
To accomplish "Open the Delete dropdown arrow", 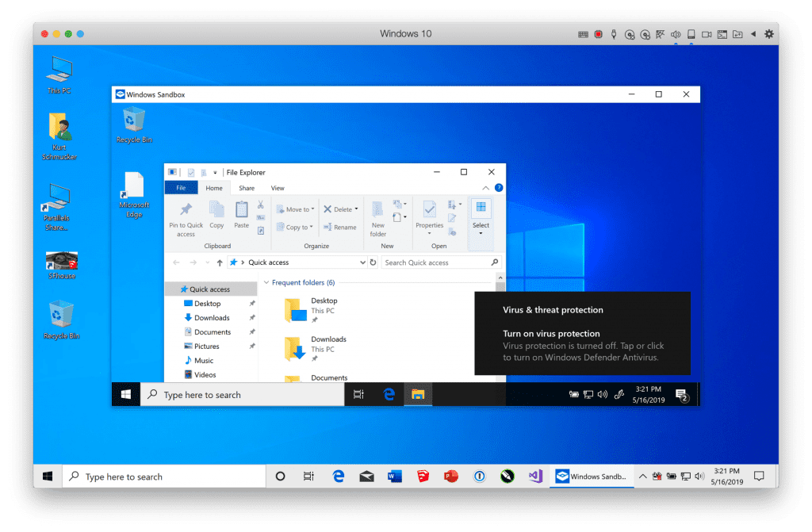I will click(x=356, y=209).
